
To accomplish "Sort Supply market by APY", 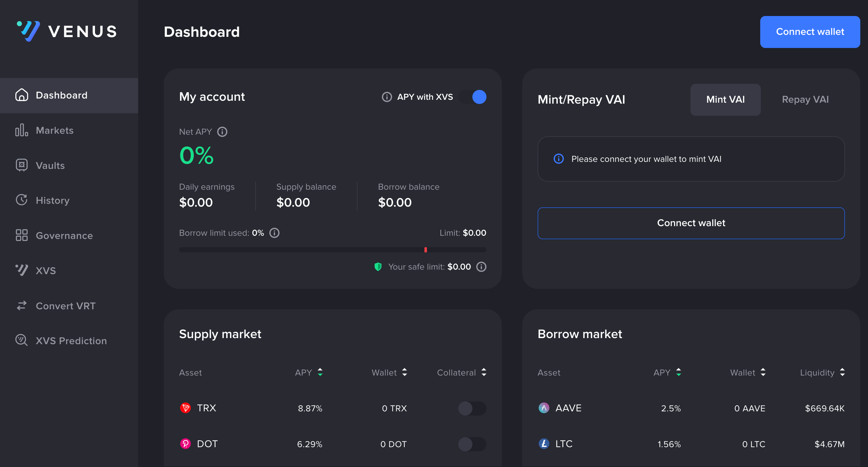I will [x=309, y=372].
